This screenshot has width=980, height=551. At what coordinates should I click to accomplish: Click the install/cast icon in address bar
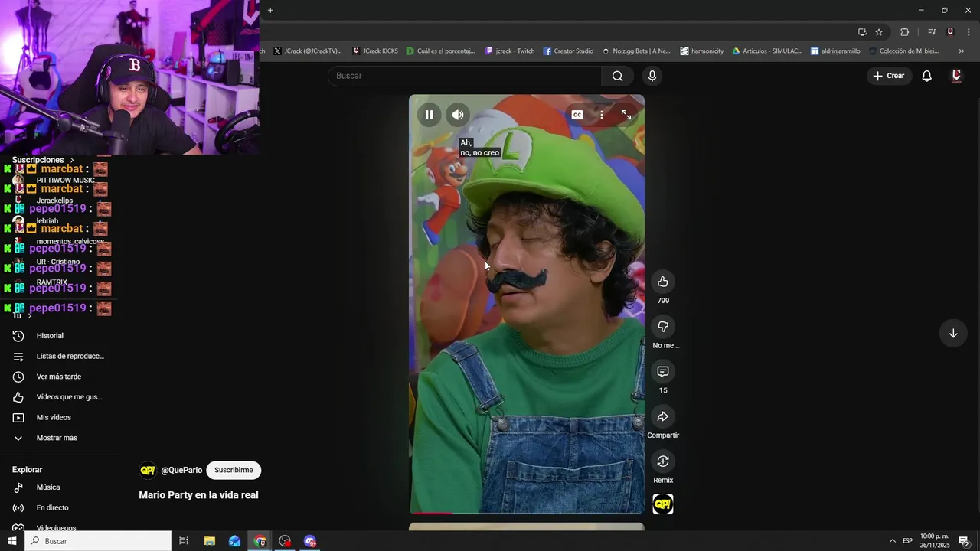click(862, 32)
